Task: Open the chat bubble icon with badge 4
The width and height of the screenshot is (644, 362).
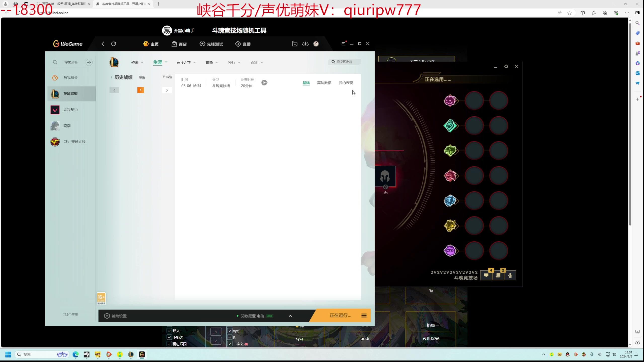Action: (486, 276)
